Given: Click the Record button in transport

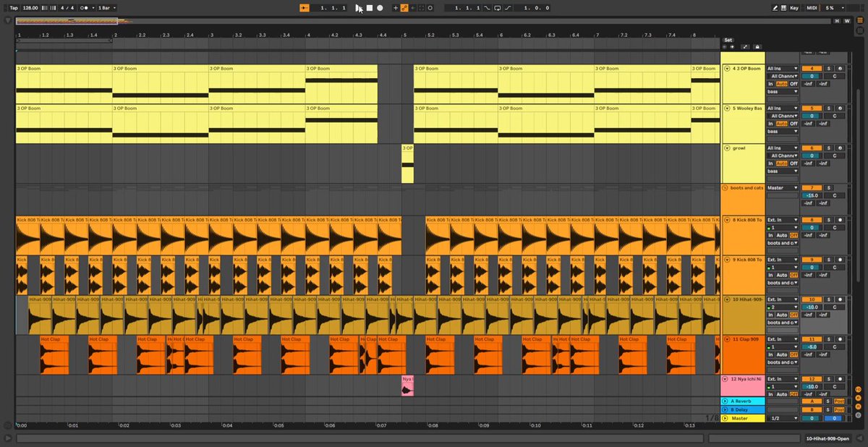Looking at the screenshot, I should (x=380, y=7).
